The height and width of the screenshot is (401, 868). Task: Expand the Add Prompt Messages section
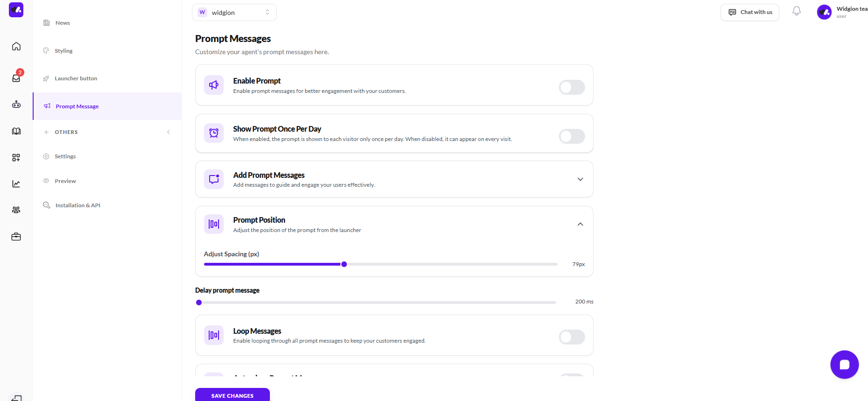580,179
